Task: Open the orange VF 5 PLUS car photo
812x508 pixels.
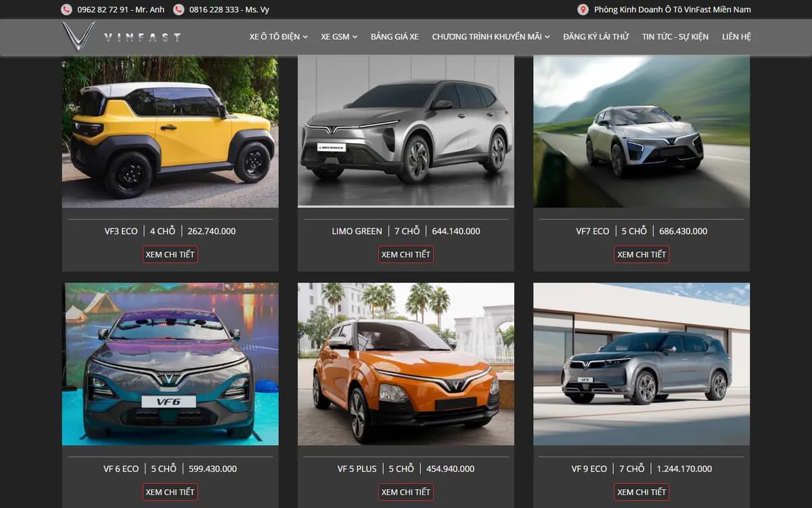Action: pyautogui.click(x=406, y=364)
